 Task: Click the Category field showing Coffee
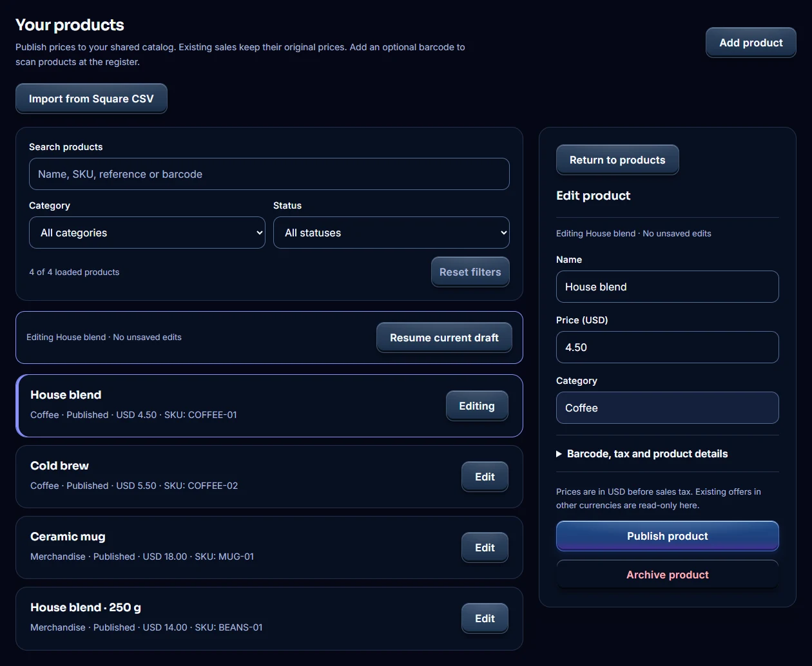[x=668, y=408]
